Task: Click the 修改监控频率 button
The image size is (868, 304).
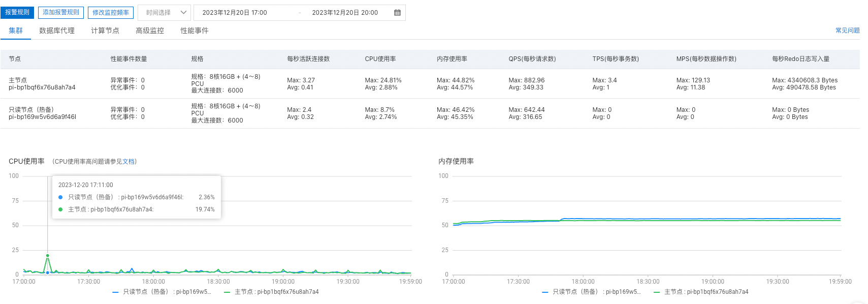Action: 111,12
